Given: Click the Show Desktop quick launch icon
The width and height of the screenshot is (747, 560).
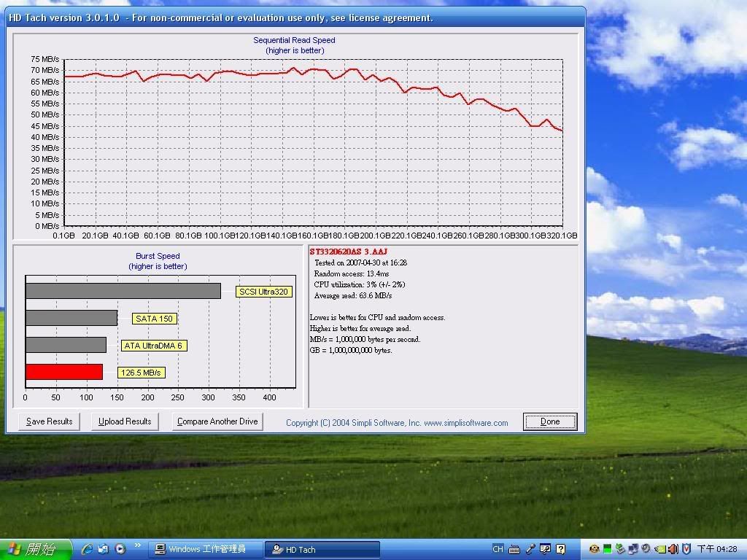Looking at the screenshot, I should [104, 549].
